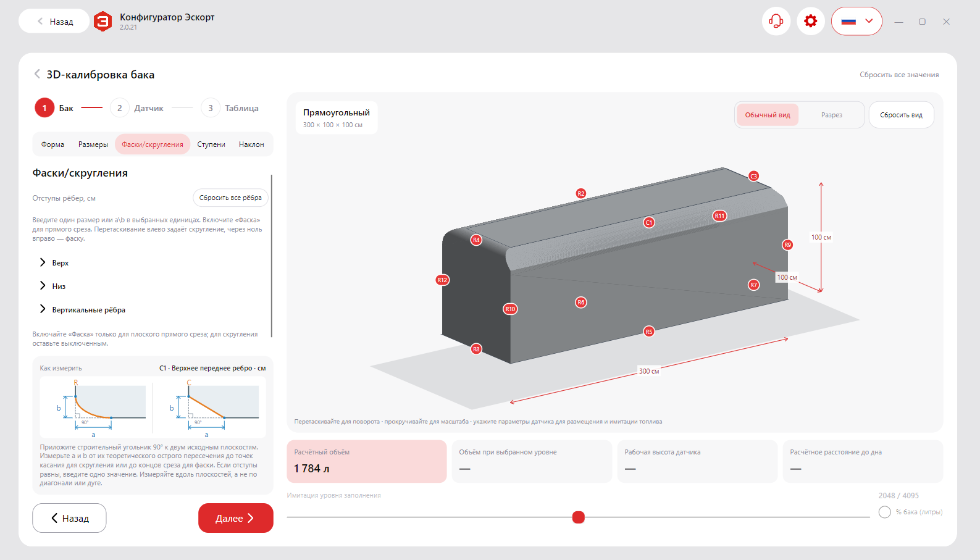This screenshot has height=560, width=980.
Task: Go back with chevron beside 3D-калибровка бака
Action: [37, 74]
